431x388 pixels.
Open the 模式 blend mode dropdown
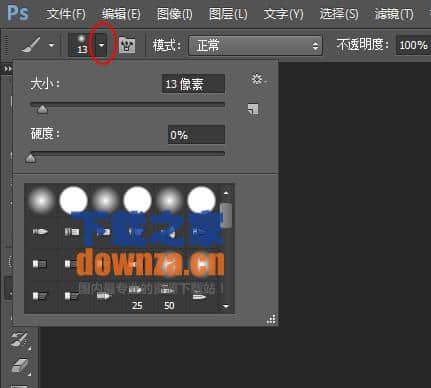click(255, 45)
